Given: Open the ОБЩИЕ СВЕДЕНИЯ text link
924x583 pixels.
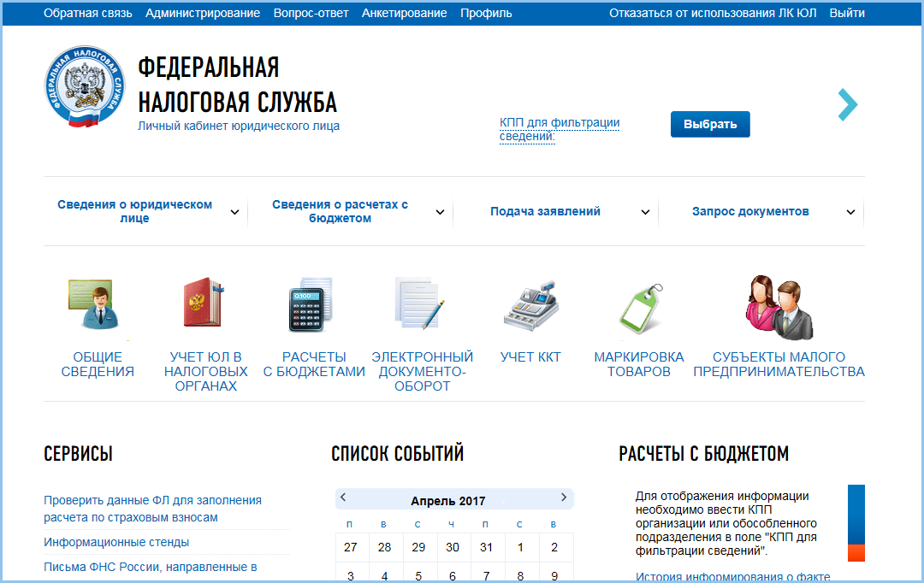Looking at the screenshot, I should [x=98, y=364].
